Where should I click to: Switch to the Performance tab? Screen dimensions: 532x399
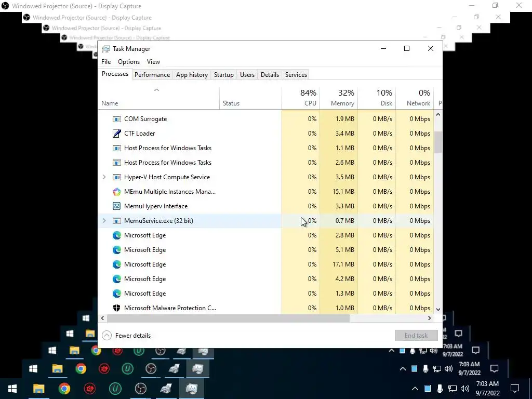152,75
